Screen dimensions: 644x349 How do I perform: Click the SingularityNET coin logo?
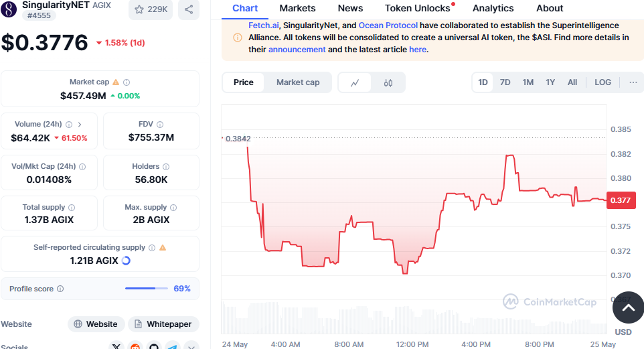[x=9, y=9]
